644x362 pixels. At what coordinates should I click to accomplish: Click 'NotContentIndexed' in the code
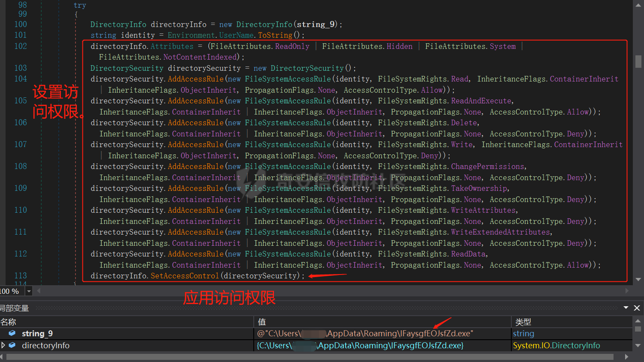200,57
